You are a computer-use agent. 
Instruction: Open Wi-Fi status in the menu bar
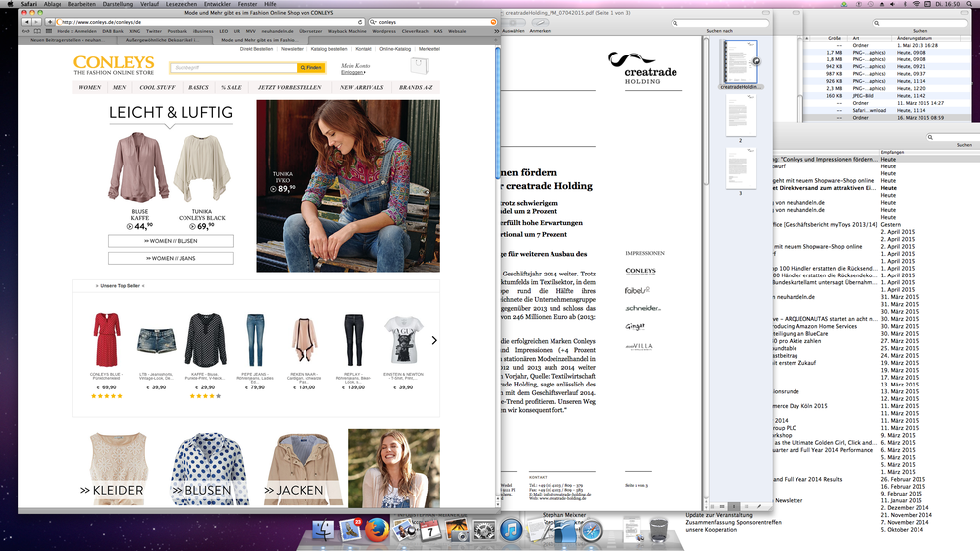(917, 4)
